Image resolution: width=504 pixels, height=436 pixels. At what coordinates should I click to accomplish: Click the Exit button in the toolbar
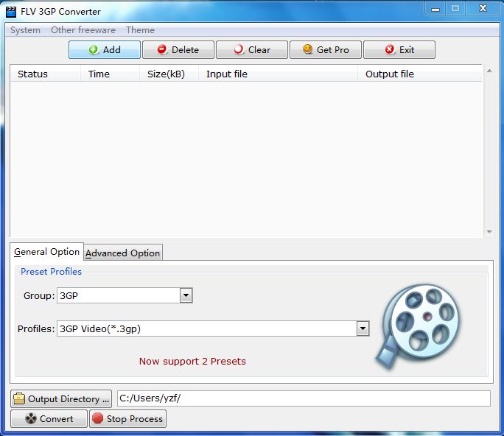(x=399, y=50)
